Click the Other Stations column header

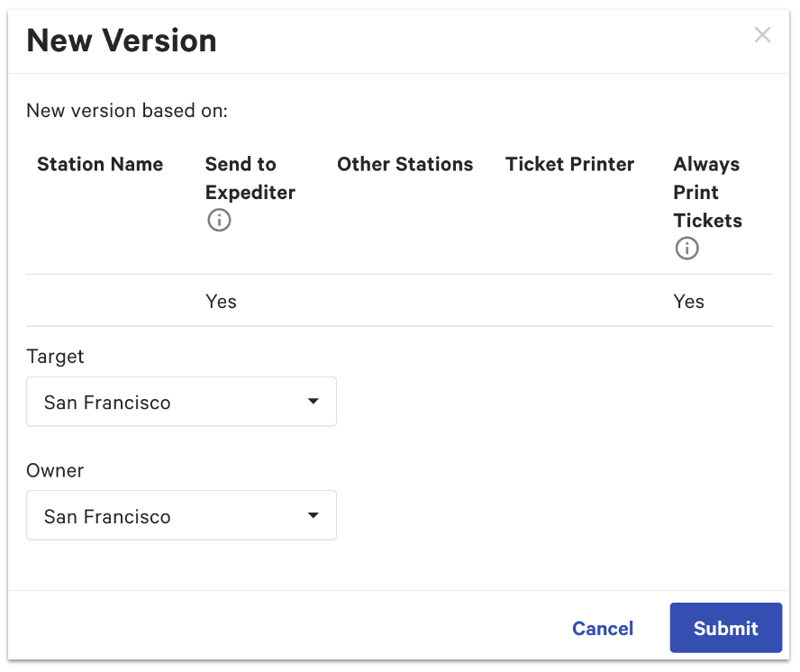[405, 164]
